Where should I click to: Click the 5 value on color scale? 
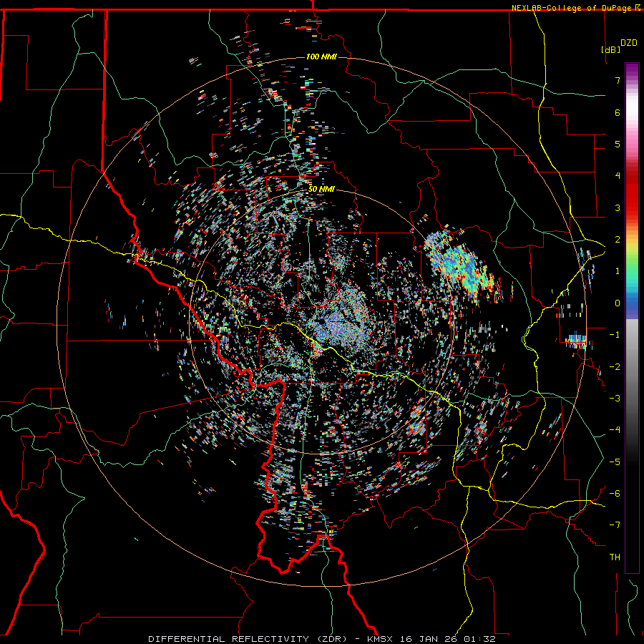[618, 144]
